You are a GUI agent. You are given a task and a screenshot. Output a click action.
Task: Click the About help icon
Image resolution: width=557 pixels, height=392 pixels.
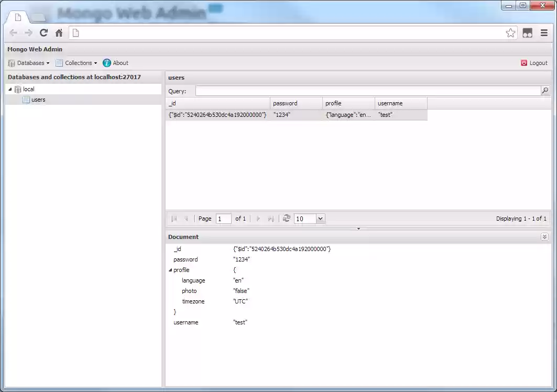106,63
